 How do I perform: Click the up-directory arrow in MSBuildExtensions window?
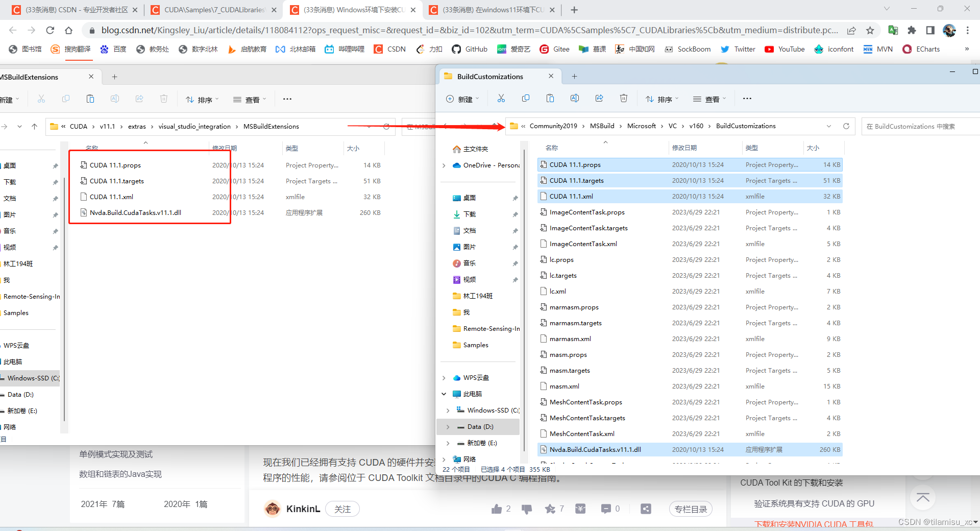click(34, 127)
